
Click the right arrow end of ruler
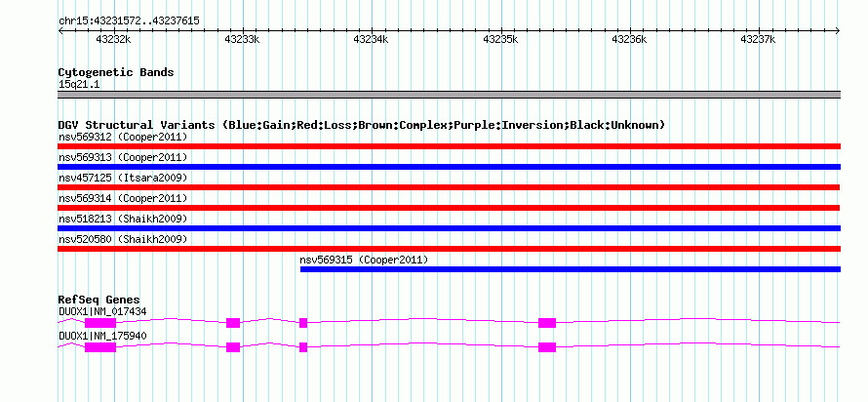coord(838,31)
